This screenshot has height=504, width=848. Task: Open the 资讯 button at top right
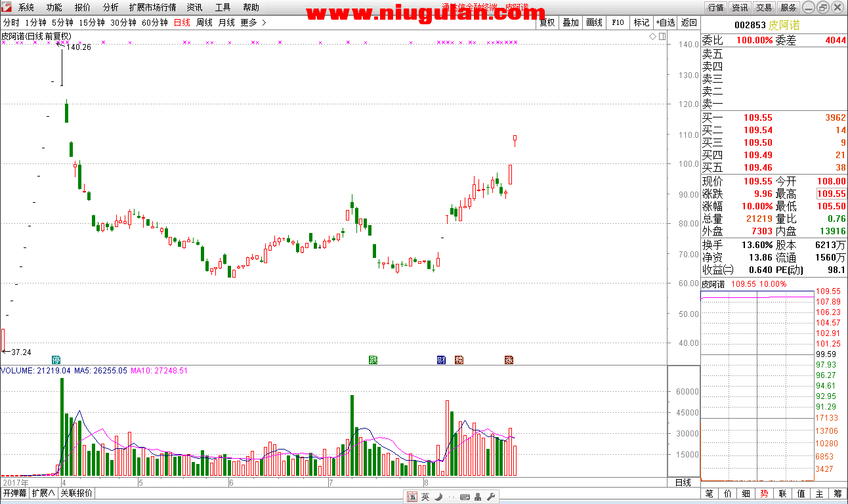[x=740, y=8]
